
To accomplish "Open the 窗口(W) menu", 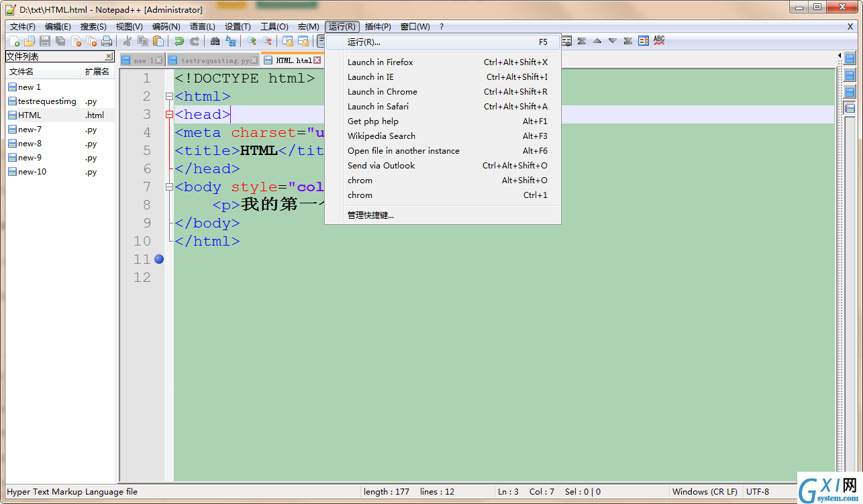I will [415, 27].
